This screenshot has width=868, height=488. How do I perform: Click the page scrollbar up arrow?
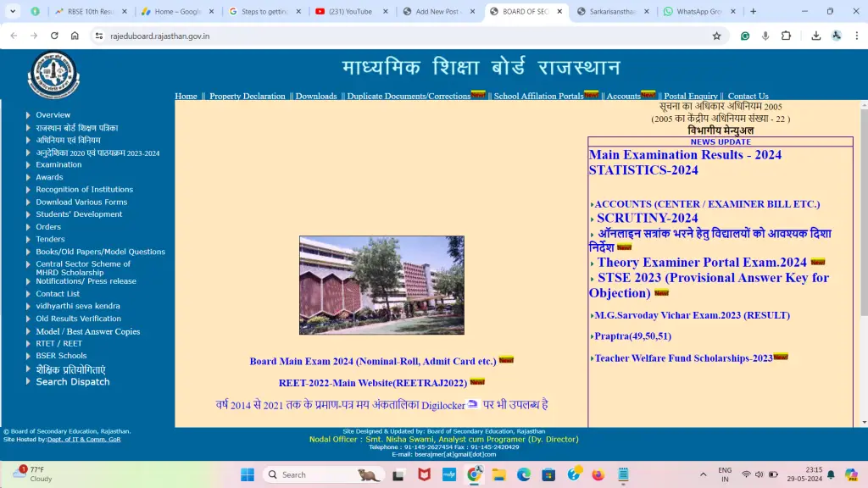pos(864,105)
